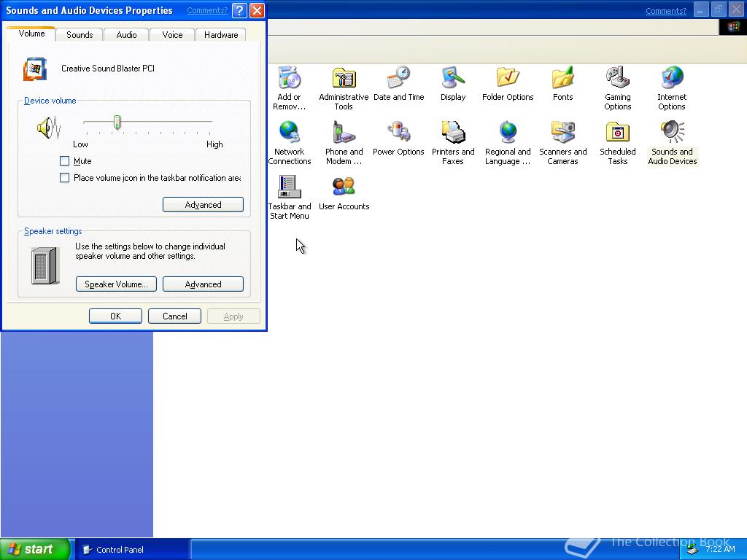The height and width of the screenshot is (560, 747).
Task: Switch to the Hardware tab
Action: [x=221, y=35]
